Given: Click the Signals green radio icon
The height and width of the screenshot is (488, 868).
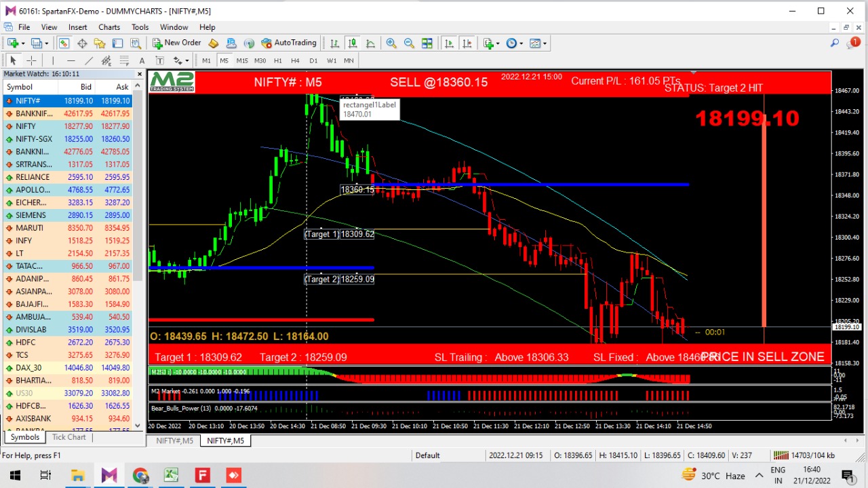Looking at the screenshot, I should (249, 43).
